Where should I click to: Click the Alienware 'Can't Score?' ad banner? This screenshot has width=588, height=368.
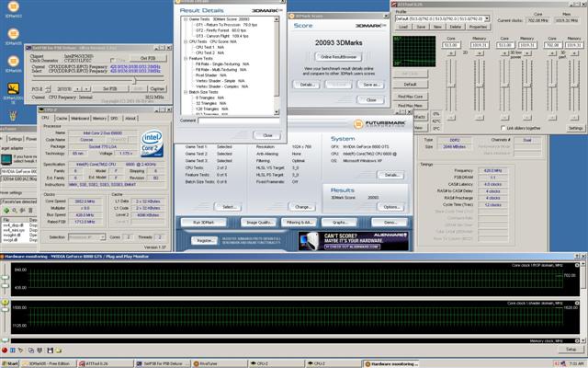[x=354, y=241]
